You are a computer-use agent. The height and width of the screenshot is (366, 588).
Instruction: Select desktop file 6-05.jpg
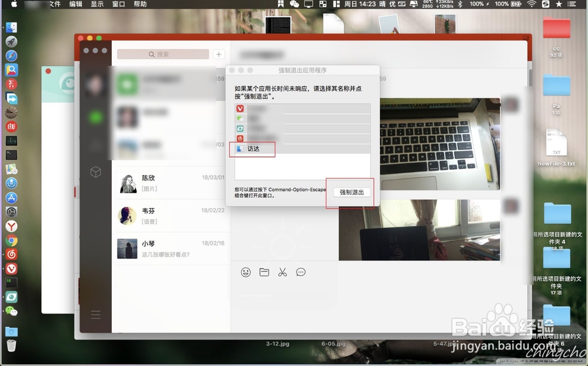point(333,344)
